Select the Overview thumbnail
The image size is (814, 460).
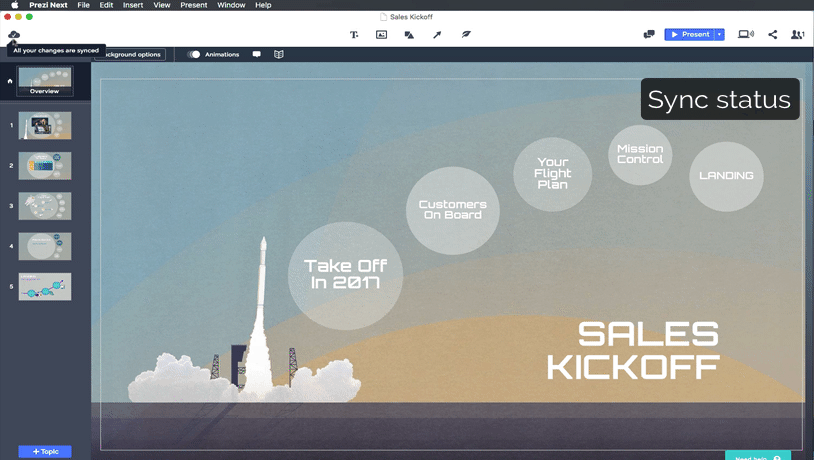tap(45, 80)
